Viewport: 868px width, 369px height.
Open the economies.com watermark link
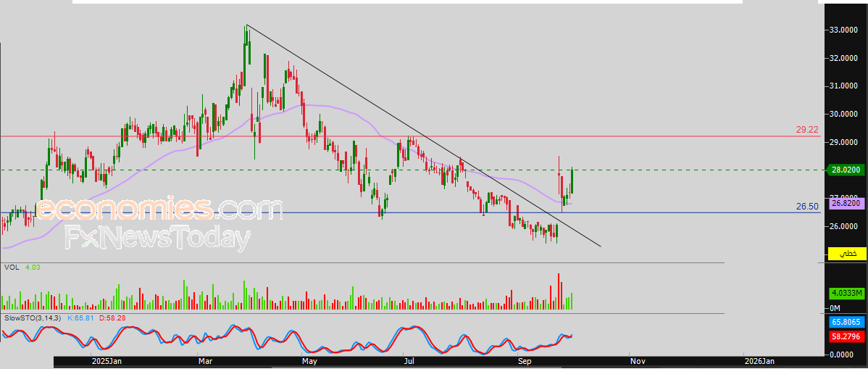159,208
